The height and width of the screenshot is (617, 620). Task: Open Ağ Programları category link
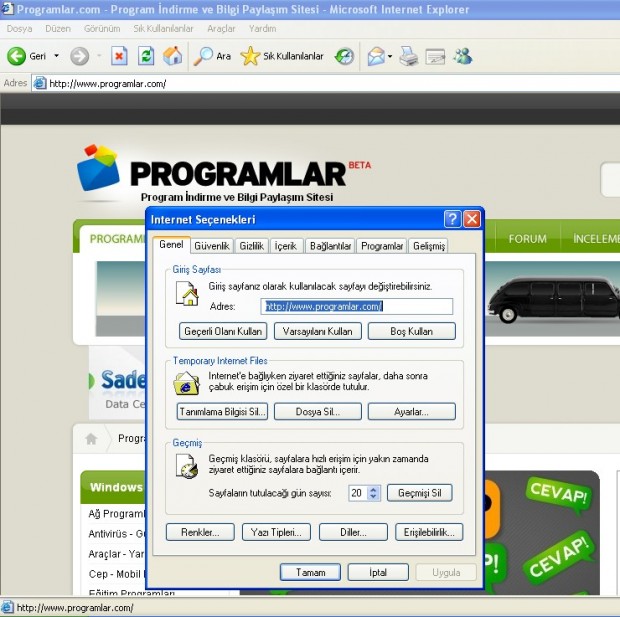[117, 514]
